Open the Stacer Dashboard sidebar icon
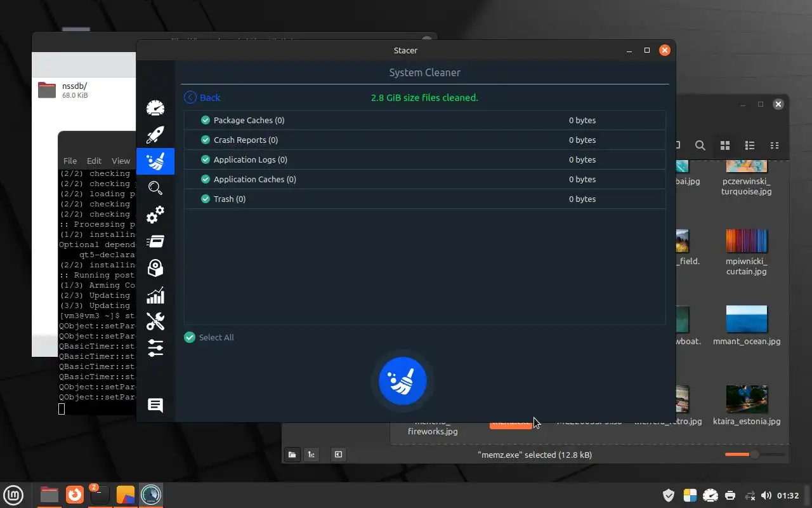This screenshot has width=812, height=508. [155, 108]
